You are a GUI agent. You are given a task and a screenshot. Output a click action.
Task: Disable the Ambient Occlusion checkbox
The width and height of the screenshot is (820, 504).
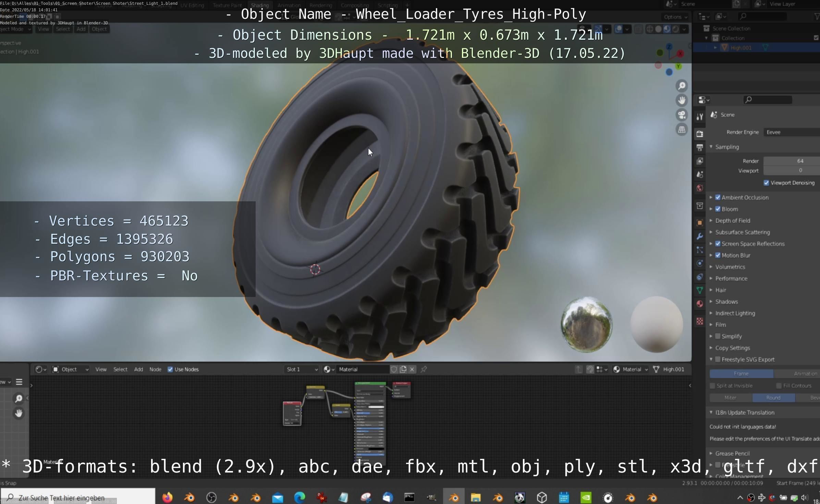click(x=718, y=197)
